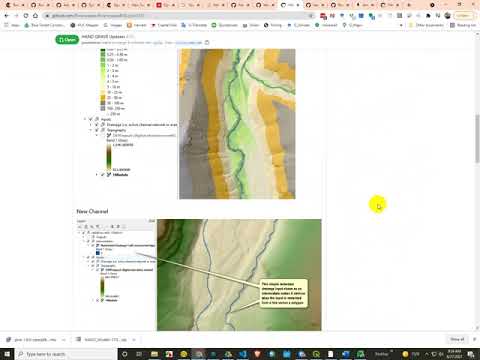This screenshot has height=360, width=480.
Task: Click Show all downloads
Action: [457, 339]
